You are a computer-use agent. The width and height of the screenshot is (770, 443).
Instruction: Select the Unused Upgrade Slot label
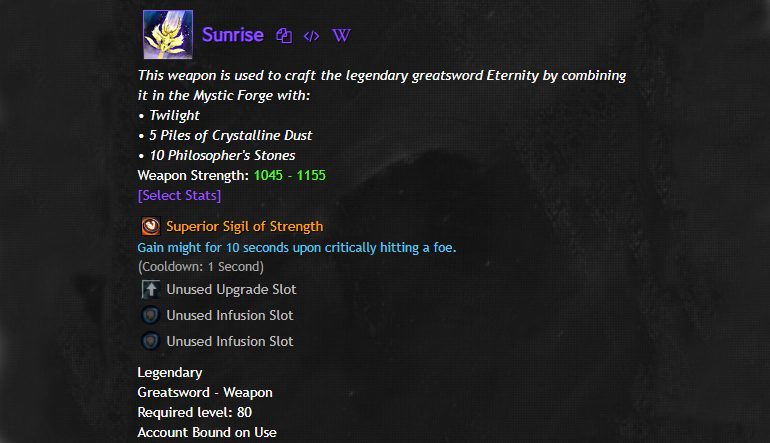pos(231,289)
